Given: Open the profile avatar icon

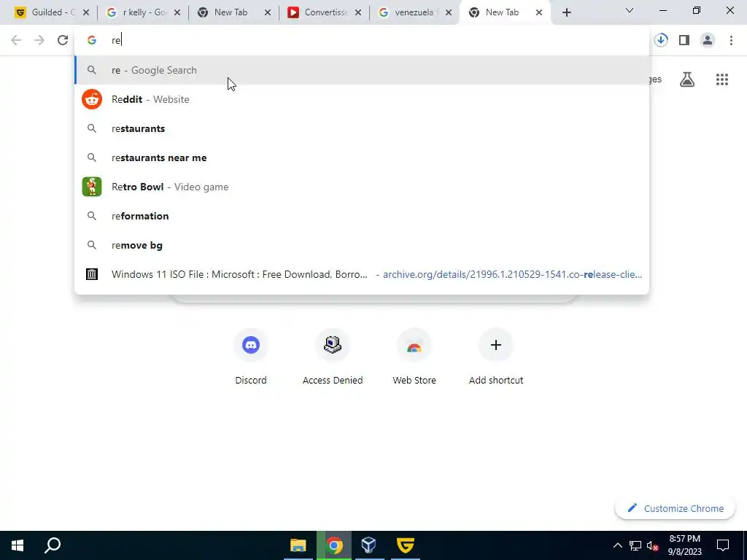Looking at the screenshot, I should 708,40.
